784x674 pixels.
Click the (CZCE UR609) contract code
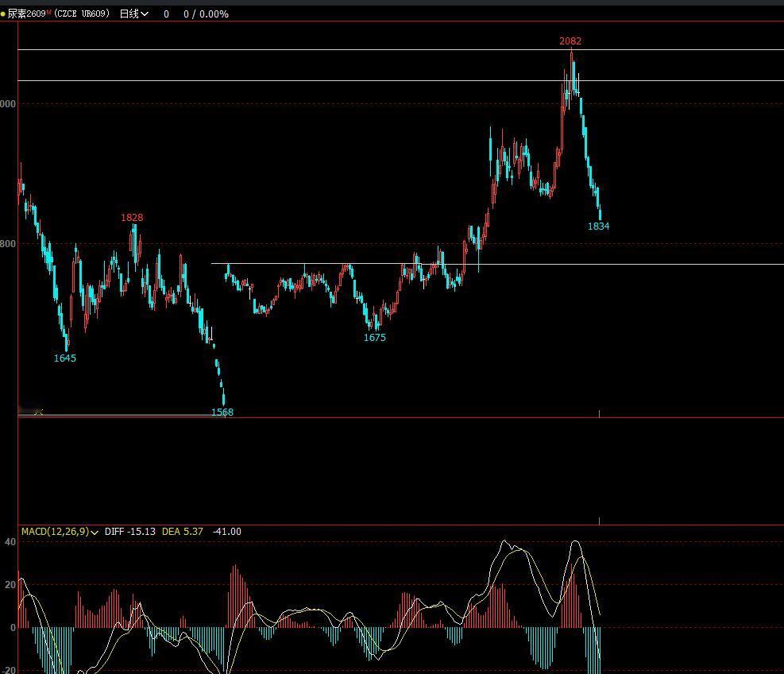[82, 14]
